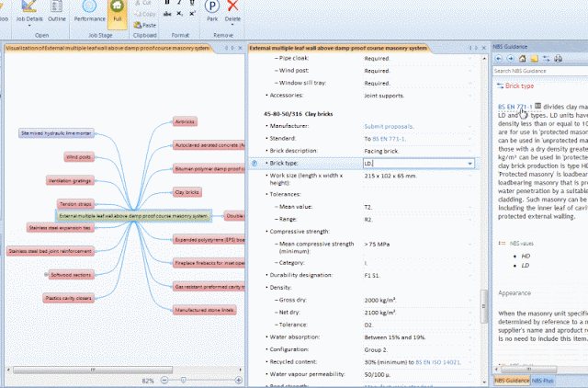Viewport: 588px width, 388px height.
Task: Click the Delete red X icon
Action: pyautogui.click(x=232, y=6)
